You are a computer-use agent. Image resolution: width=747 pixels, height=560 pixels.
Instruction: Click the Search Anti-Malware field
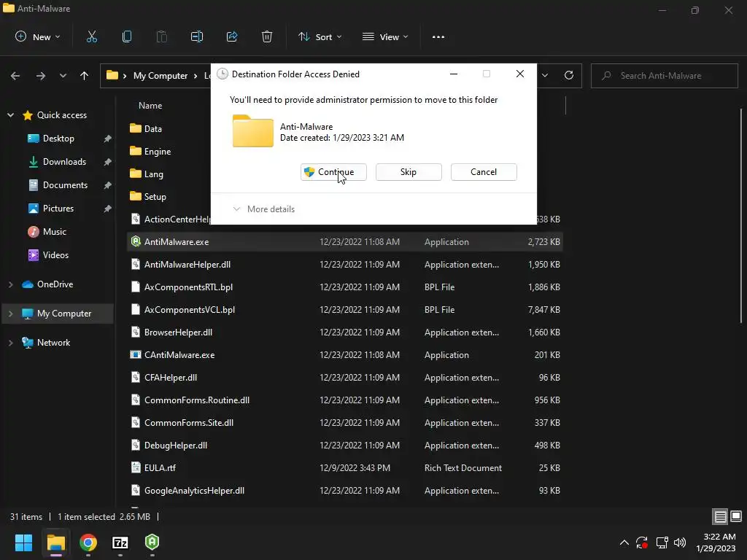664,76
